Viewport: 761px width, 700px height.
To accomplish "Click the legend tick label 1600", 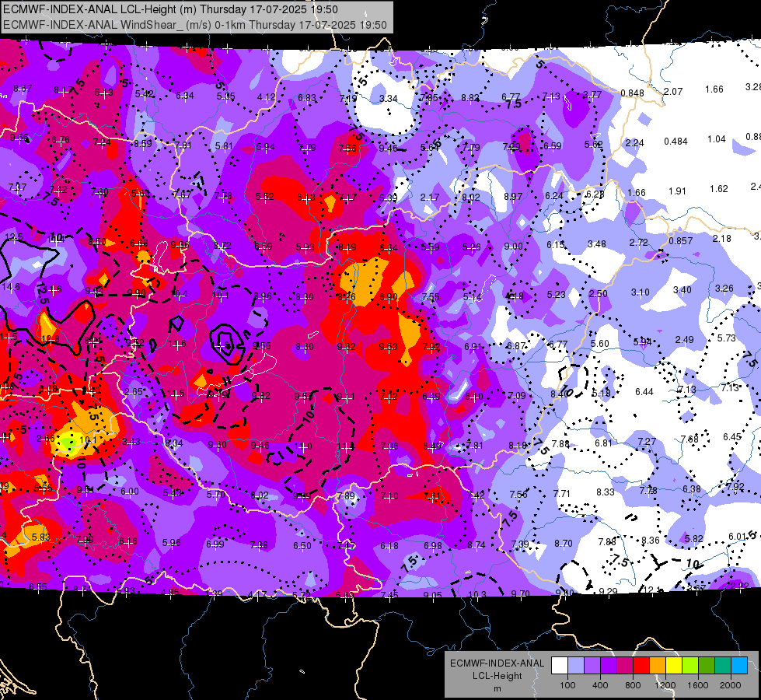I will pyautogui.click(x=698, y=685).
